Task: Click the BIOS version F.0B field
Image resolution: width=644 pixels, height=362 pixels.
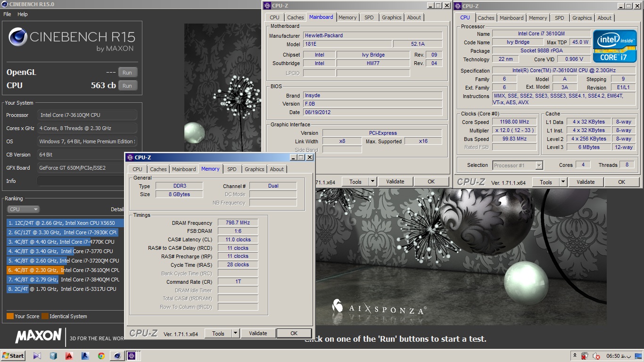Action: pyautogui.click(x=373, y=104)
